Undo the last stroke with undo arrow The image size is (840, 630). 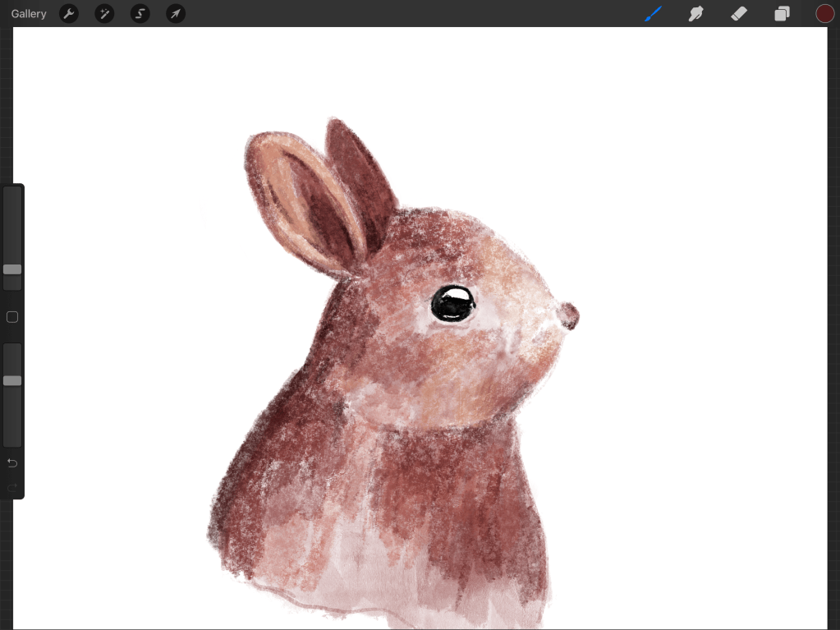pos(12,463)
